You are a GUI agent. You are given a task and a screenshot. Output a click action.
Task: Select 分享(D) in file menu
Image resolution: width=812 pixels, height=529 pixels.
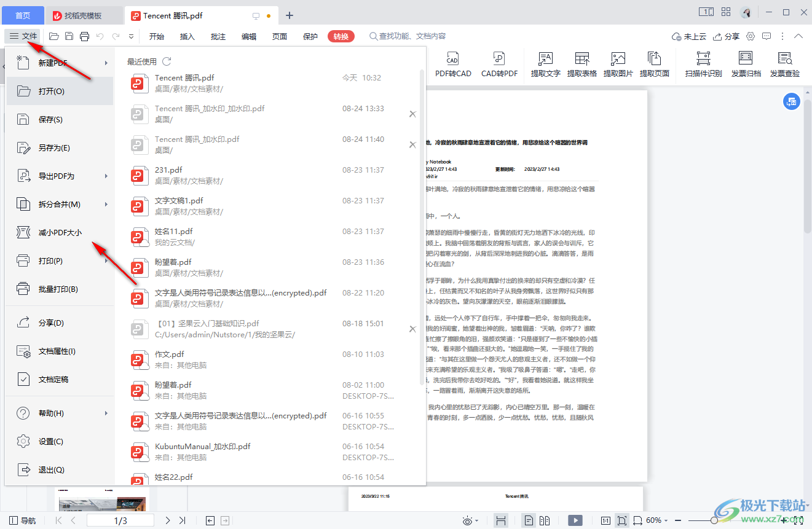tap(60, 323)
